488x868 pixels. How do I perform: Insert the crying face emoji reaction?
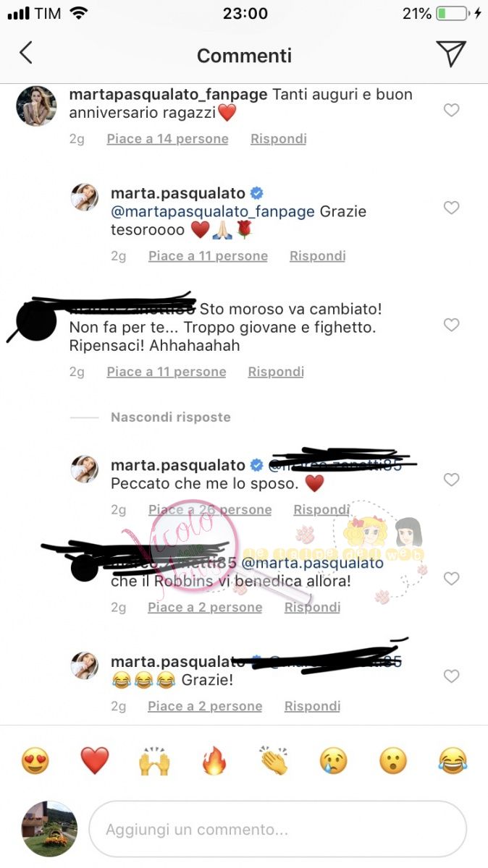tap(334, 761)
